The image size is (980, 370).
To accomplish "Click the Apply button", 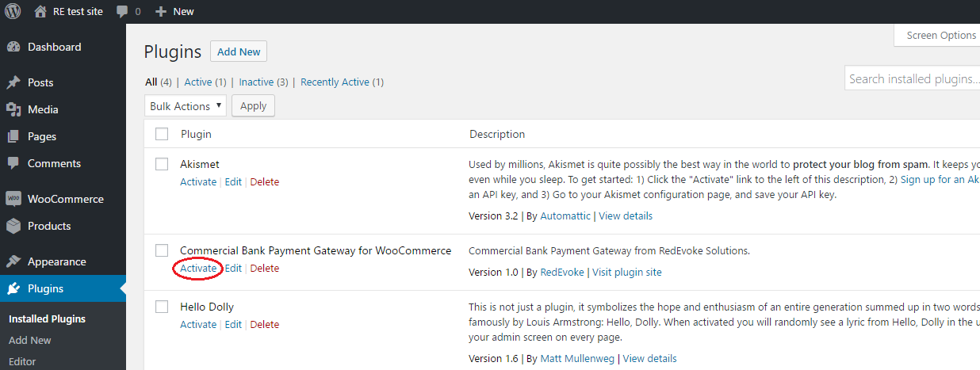I will (253, 105).
